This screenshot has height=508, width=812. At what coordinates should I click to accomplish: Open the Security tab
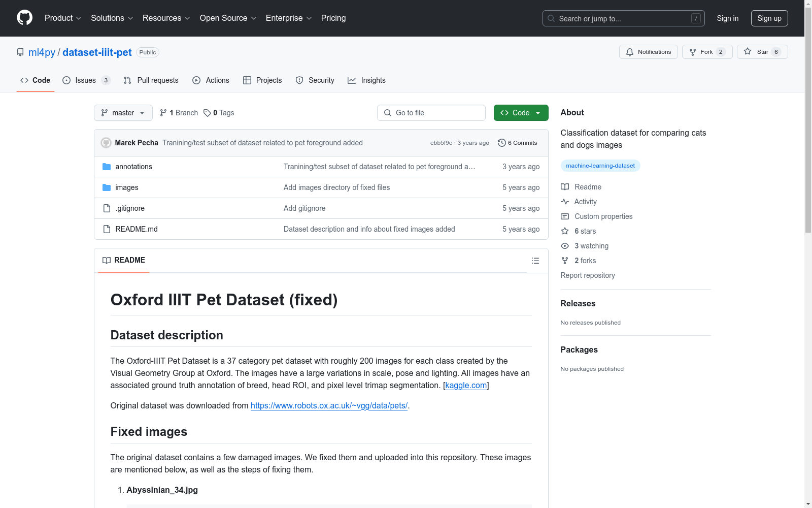point(315,80)
